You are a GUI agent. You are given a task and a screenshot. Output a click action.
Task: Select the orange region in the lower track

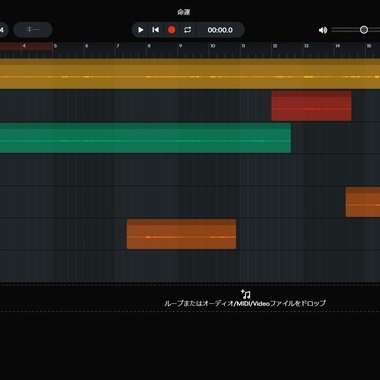(x=181, y=234)
